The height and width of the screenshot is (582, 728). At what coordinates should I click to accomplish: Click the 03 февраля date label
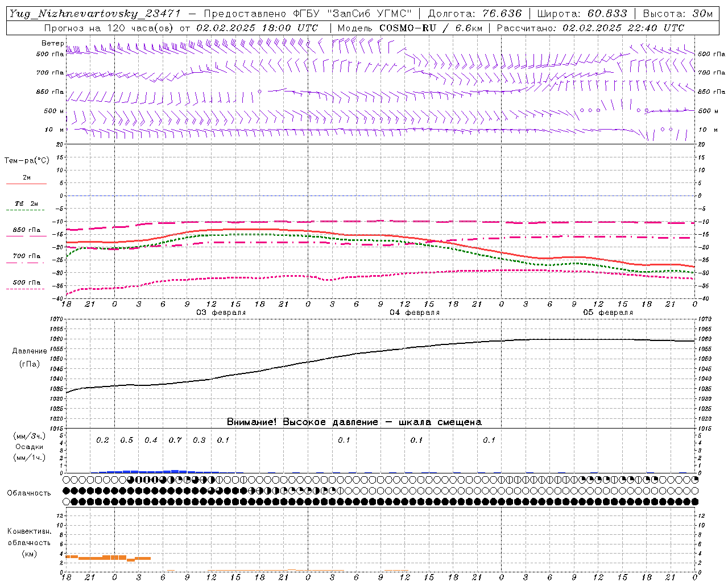221,312
